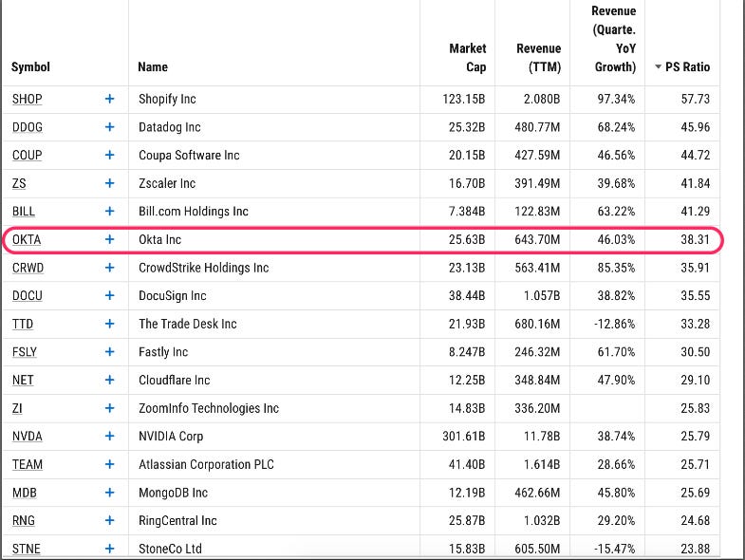Open the NET symbol link
Image resolution: width=745 pixels, height=560 pixels.
pos(23,380)
